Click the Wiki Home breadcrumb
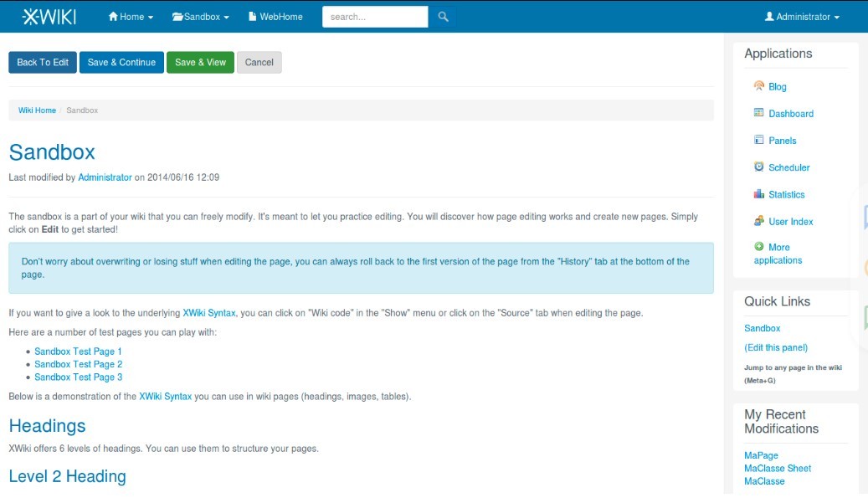Screen dimensions: 868x503 pyautogui.click(x=37, y=110)
